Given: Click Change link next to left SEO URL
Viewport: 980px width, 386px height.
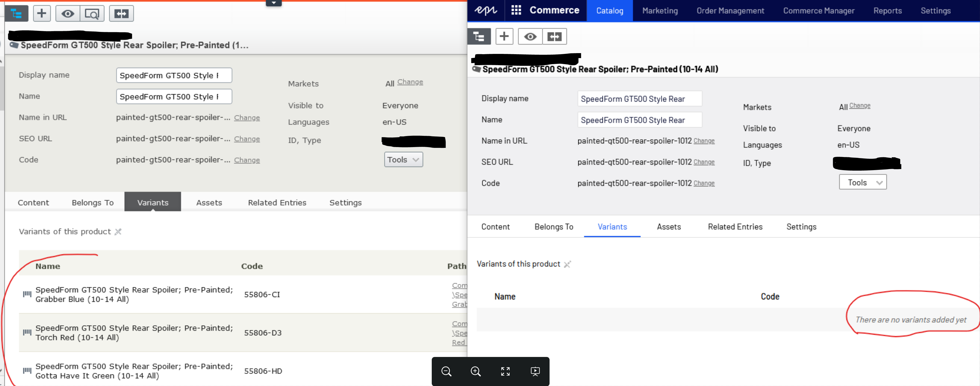Looking at the screenshot, I should point(247,139).
